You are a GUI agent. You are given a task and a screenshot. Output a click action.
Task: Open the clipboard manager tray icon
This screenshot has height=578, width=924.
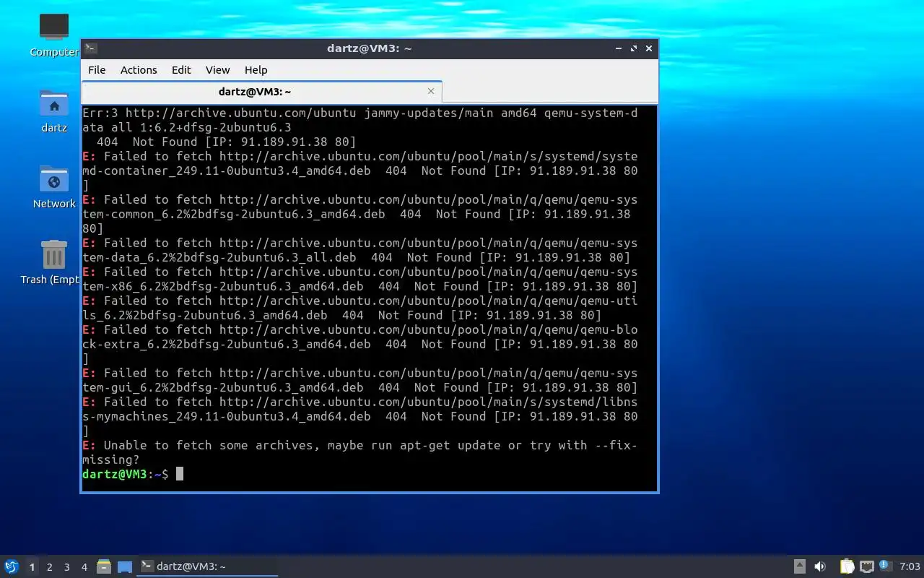847,566
